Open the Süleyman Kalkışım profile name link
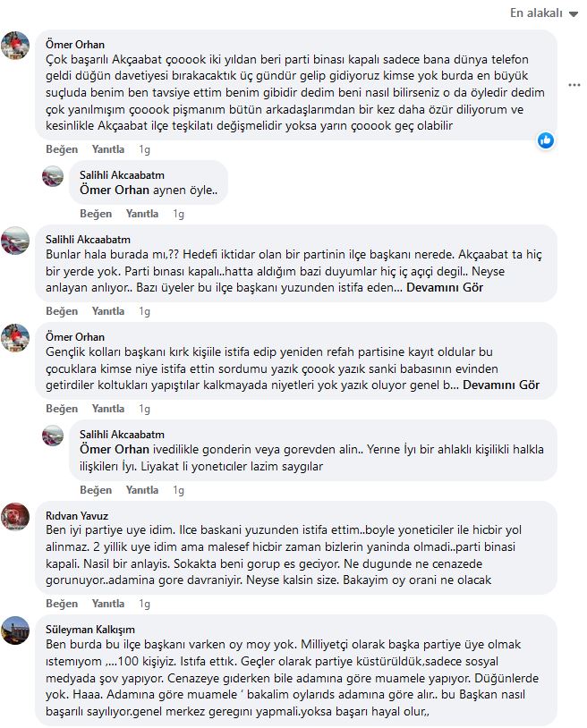This screenshot has height=728, width=587. [x=90, y=630]
